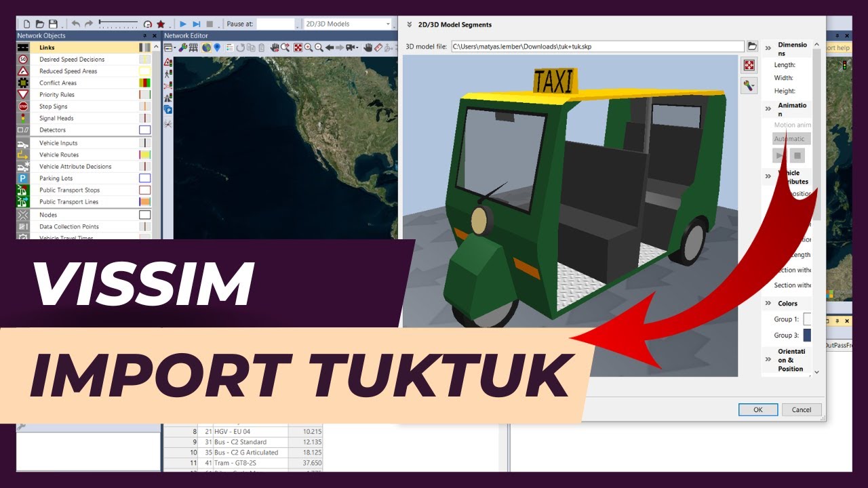Click the New file toolbar icon
Viewport: 868px width, 488px height.
(x=26, y=24)
